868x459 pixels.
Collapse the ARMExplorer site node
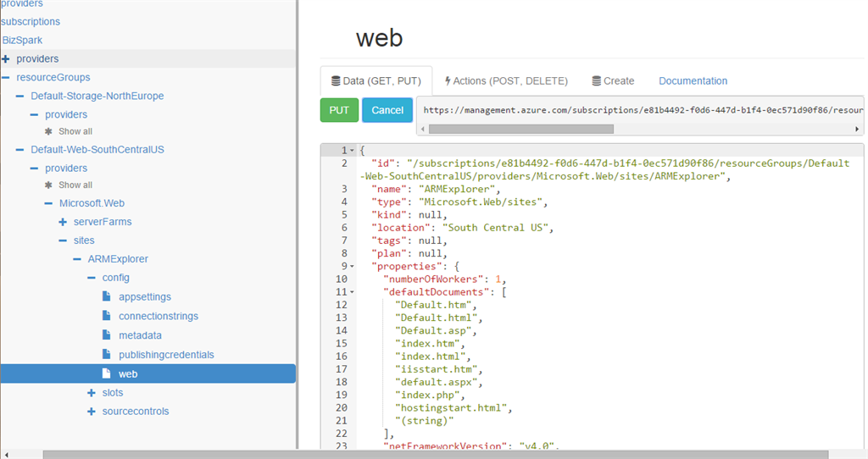[x=77, y=259]
